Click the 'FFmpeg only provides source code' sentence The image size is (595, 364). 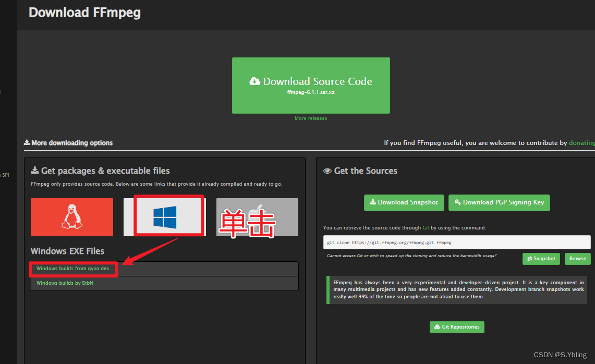click(x=157, y=184)
